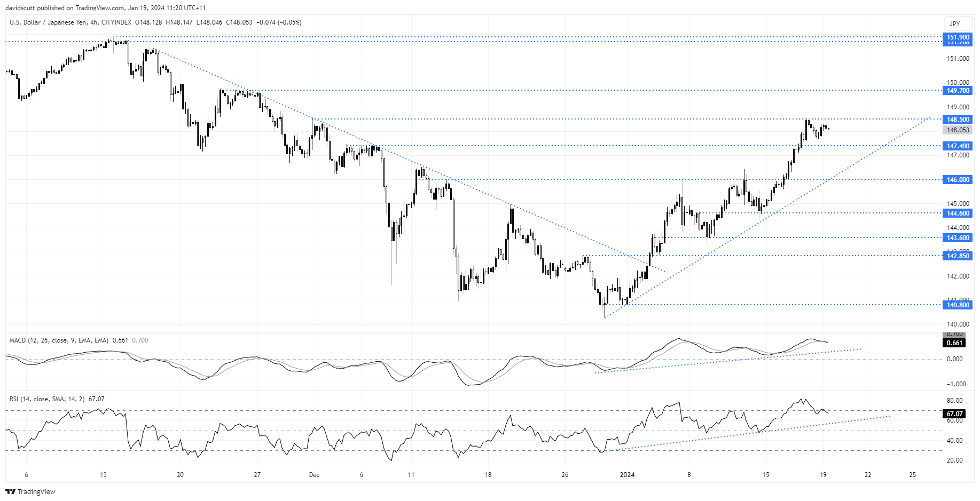This screenshot has width=980, height=501.
Task: Click the 146.000 price level label
Action: click(x=958, y=180)
